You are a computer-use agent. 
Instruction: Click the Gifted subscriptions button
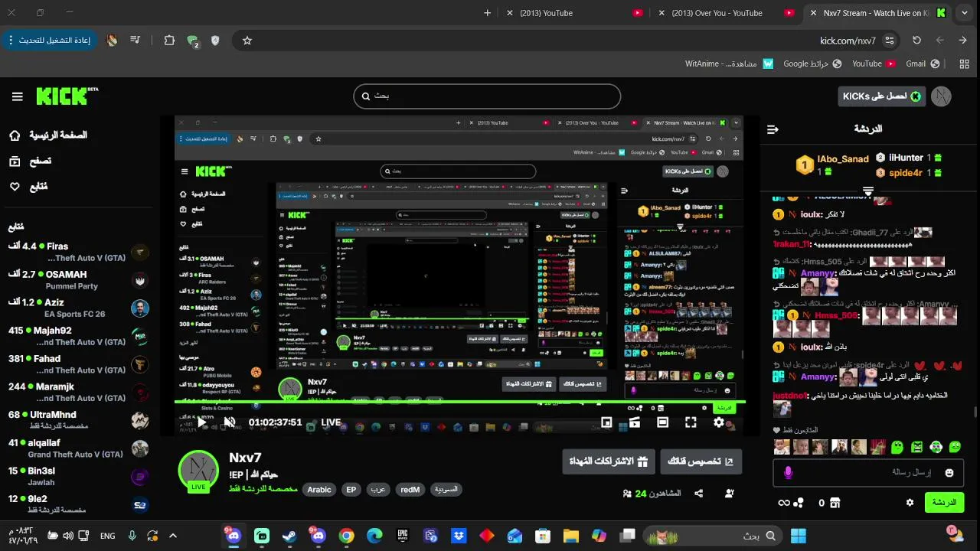coord(609,461)
